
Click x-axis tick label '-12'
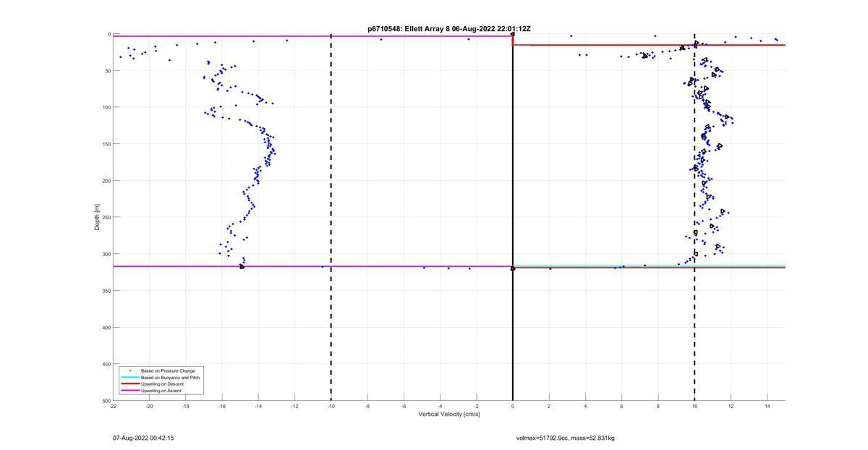point(294,406)
